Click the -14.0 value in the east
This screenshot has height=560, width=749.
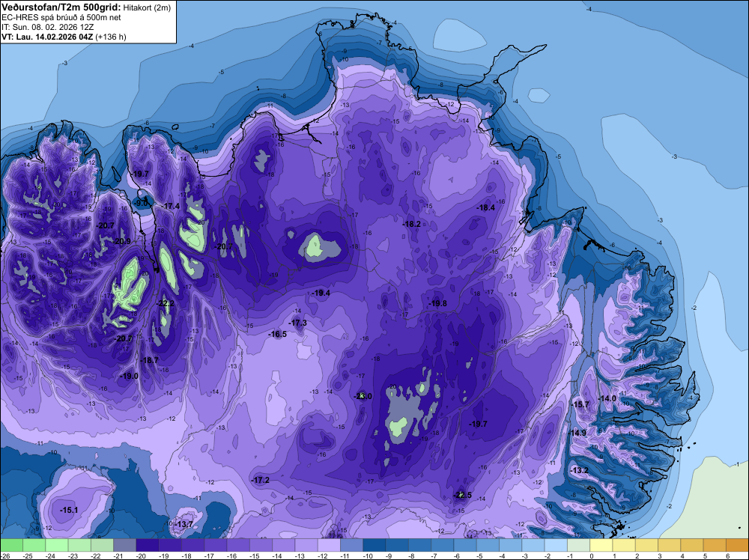coord(607,398)
